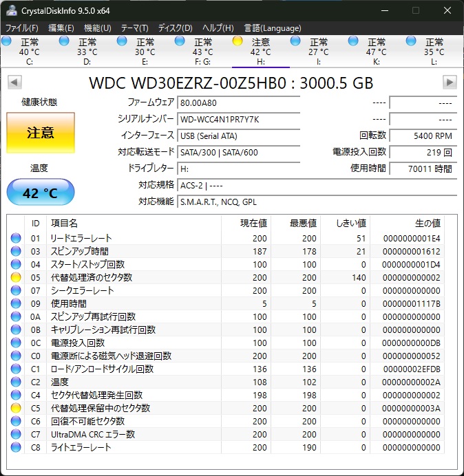Viewport: 464px width, 476px height.
Task: Click the yellow caution icon for ID C5
Action: 16,408
